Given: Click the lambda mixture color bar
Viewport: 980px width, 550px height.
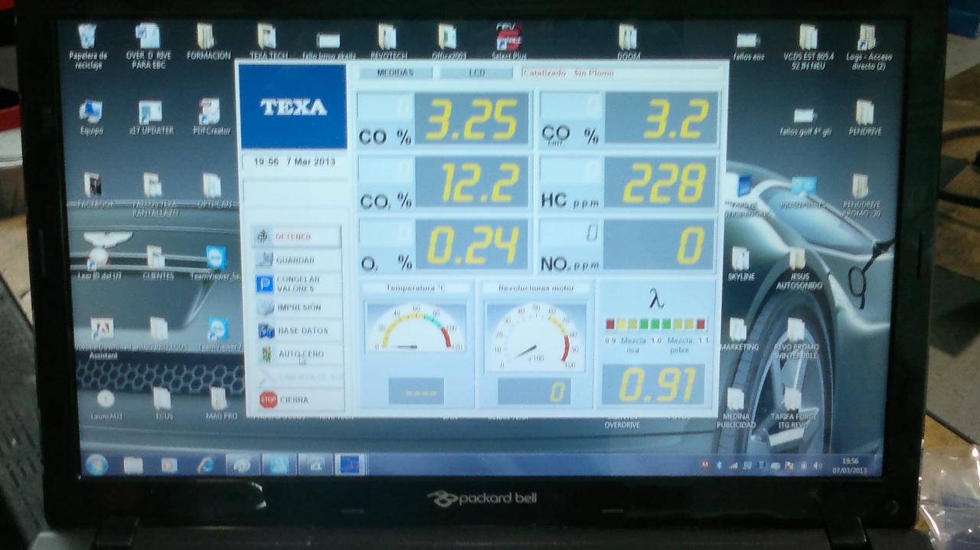Looking at the screenshot, I should tap(655, 324).
